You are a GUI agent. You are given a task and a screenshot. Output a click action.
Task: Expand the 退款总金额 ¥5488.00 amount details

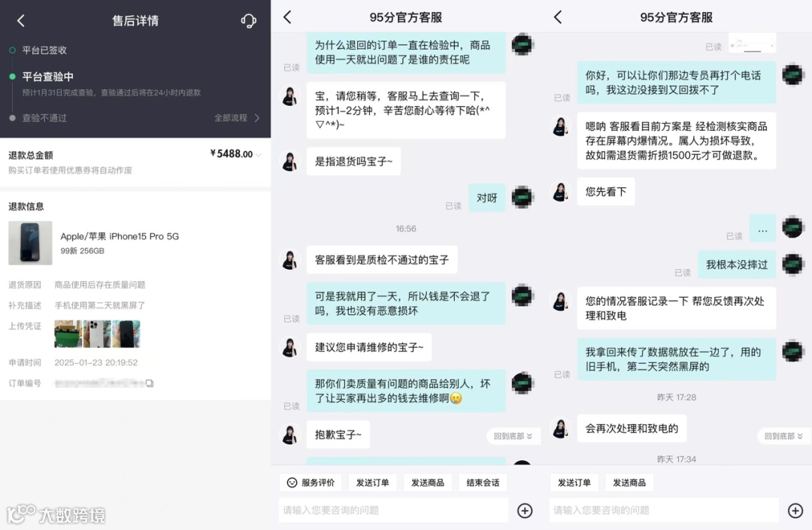click(x=236, y=153)
